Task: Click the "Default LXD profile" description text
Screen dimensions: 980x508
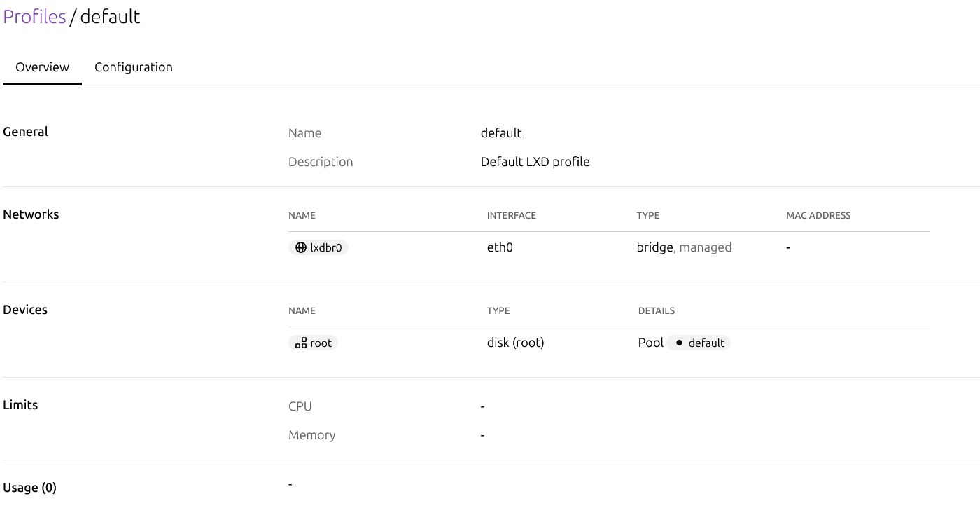Action: click(x=535, y=162)
